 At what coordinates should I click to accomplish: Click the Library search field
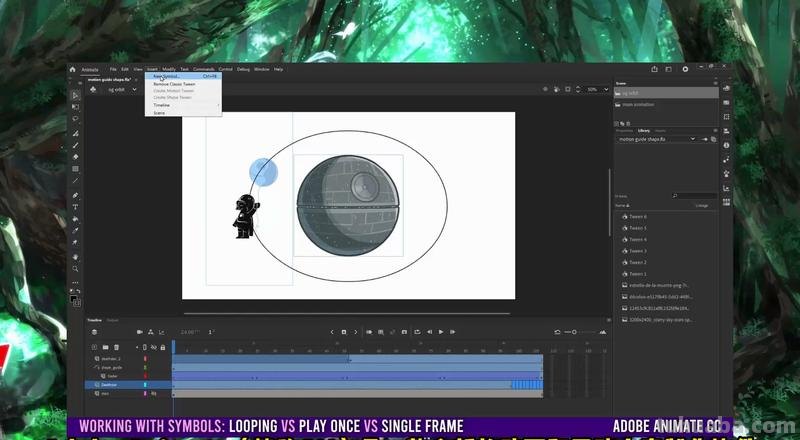[695, 196]
